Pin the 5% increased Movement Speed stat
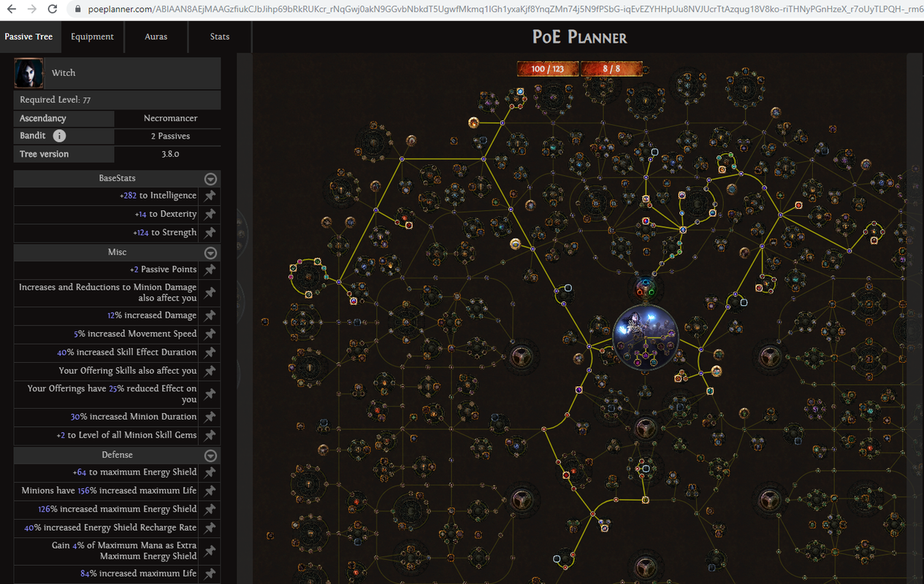Screen dimensions: 924x584 (x=210, y=334)
